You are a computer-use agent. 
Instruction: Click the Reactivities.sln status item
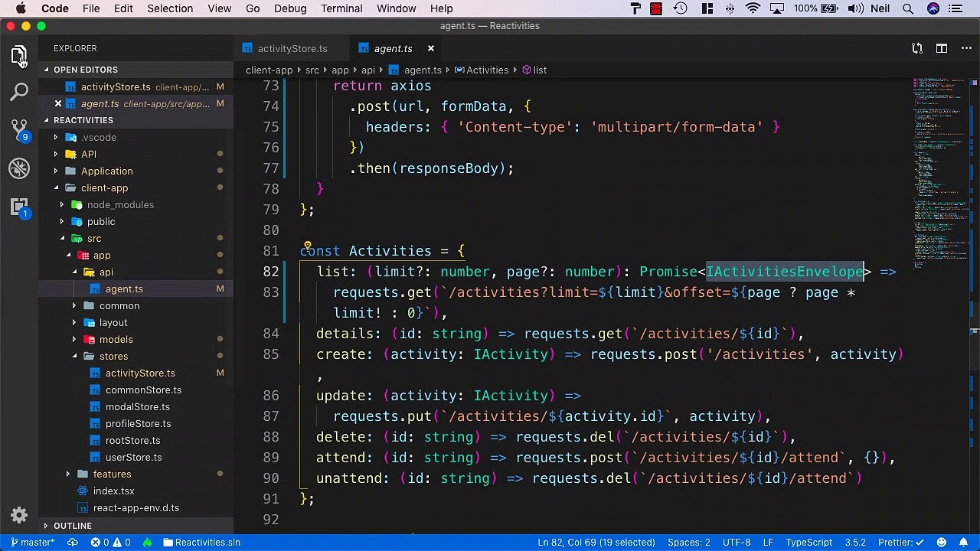click(201, 542)
